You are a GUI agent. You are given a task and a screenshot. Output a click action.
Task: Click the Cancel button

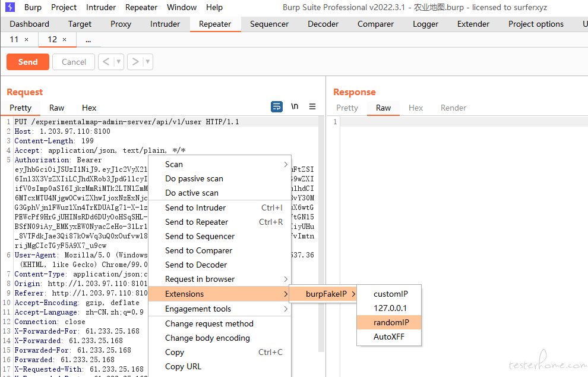point(74,62)
